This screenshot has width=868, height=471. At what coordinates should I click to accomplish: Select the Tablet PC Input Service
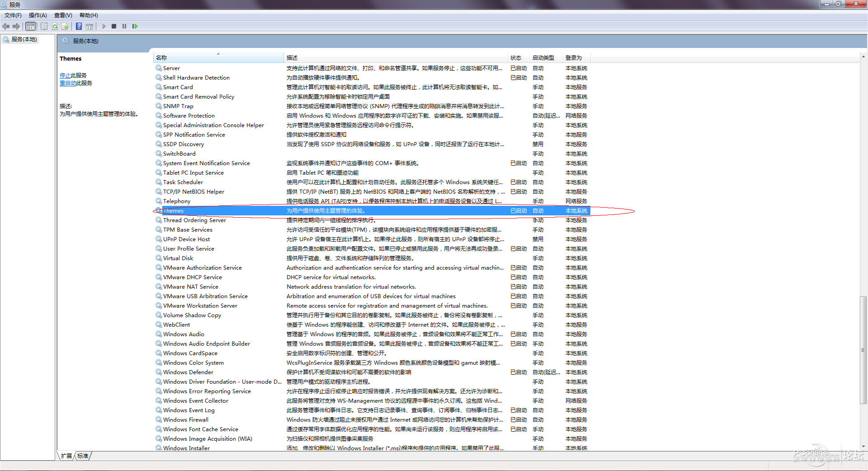(372, 172)
